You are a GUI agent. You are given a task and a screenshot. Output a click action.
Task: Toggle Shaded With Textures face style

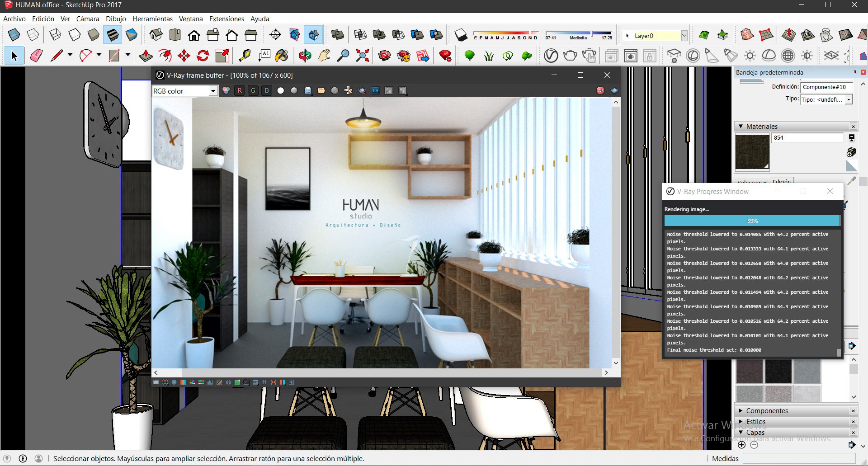click(x=113, y=35)
